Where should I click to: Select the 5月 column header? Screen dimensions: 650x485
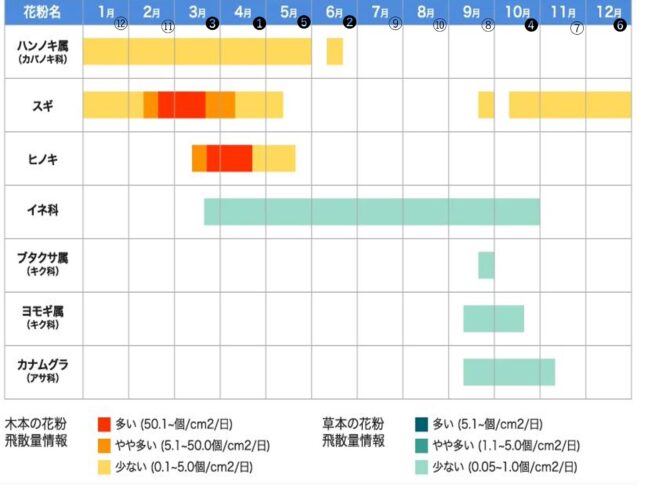pos(289,12)
